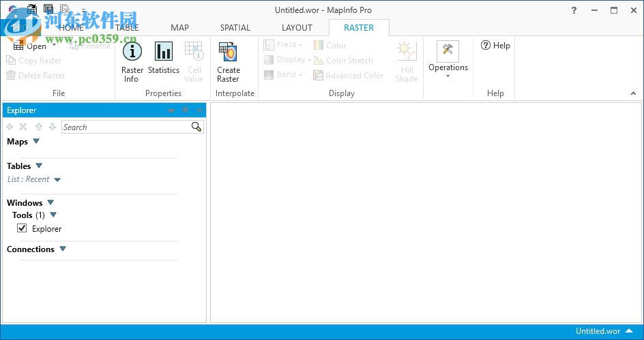644x340 pixels.
Task: Click the Open Table icon in quick access toolbar
Action: [32, 9]
